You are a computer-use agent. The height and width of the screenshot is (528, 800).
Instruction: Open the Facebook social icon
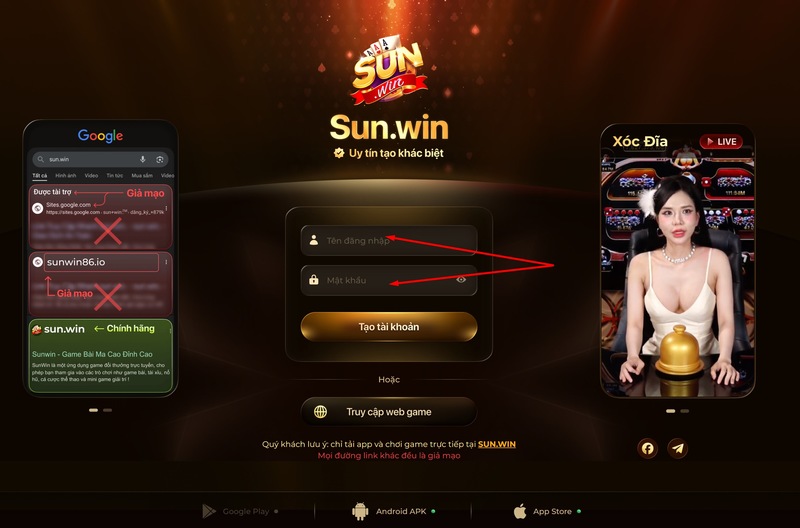tap(647, 448)
